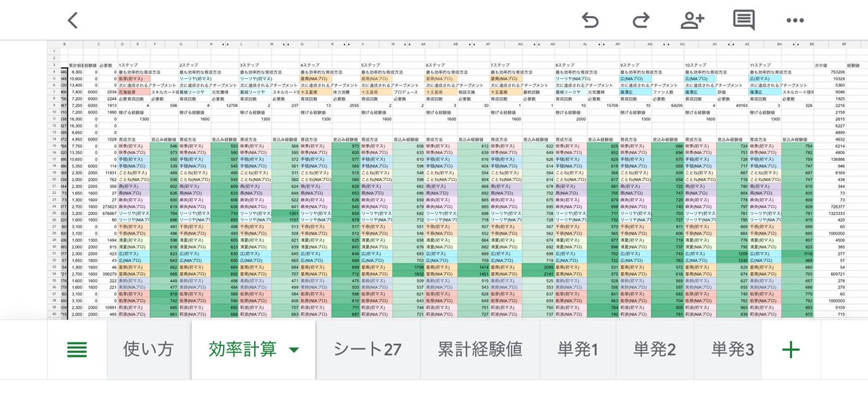
Task: Redo the last undone edit
Action: tap(641, 20)
